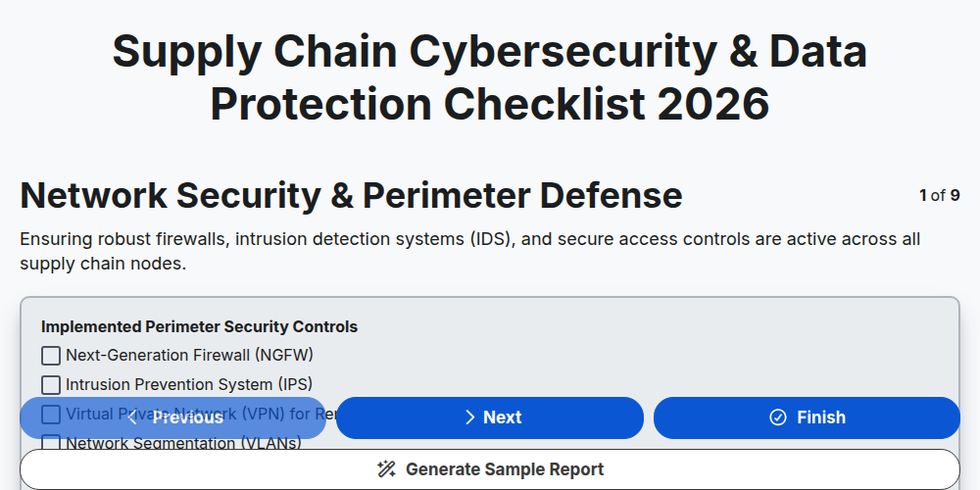Click the Intrusion Prevention System (IPS) label text
Screen dimensions: 980x490
click(189, 384)
